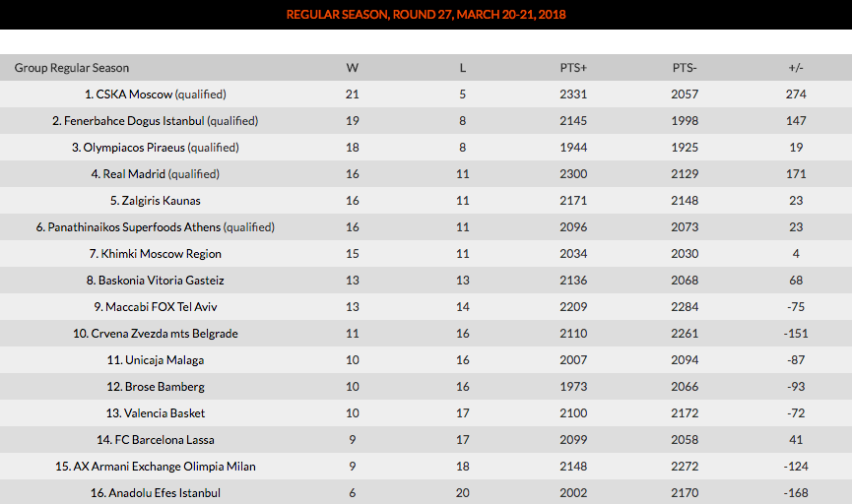
Task: Click Zalgiris Kaunas's 2148 points against
Action: click(x=685, y=201)
